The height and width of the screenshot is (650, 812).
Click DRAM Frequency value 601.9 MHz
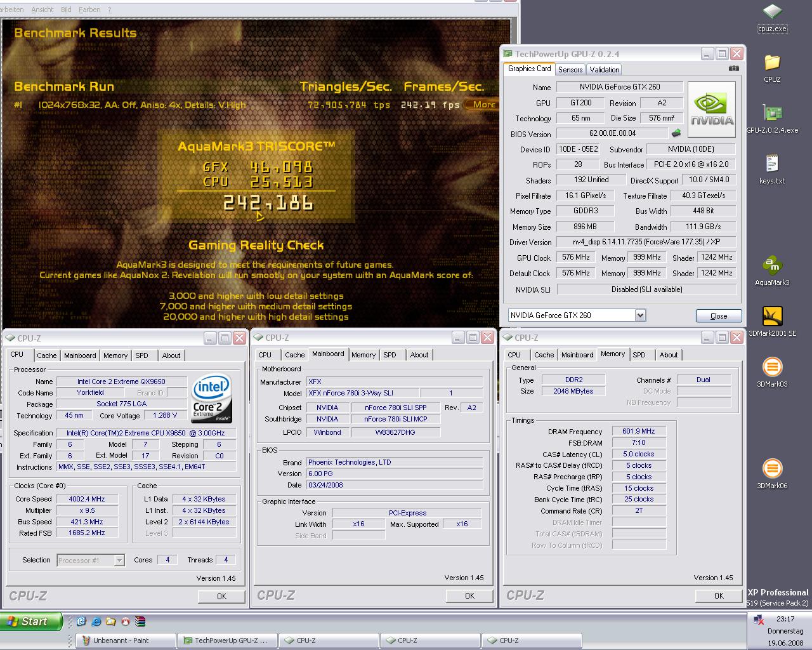(x=639, y=431)
